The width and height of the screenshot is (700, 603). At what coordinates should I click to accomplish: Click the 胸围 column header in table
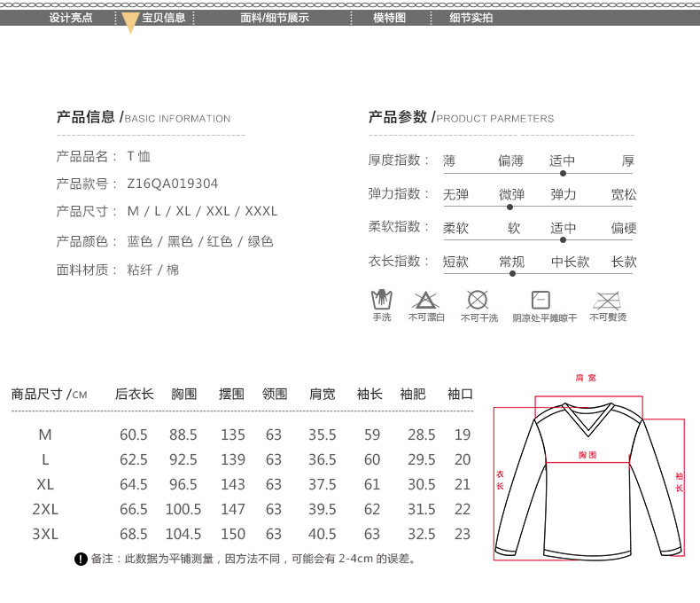click(x=184, y=394)
